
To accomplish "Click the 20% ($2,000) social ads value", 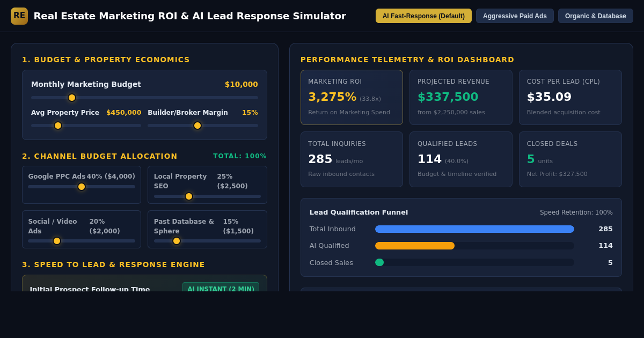I will 105,226.
